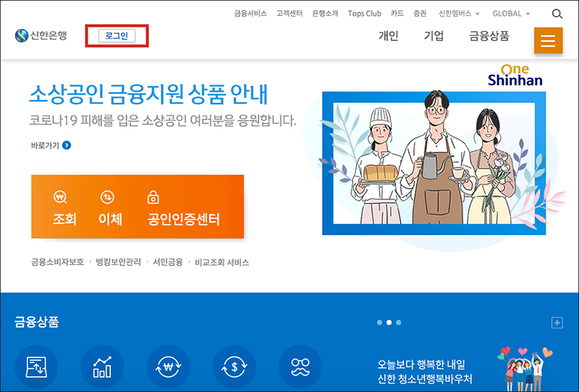This screenshot has height=392, width=579.
Task: Click the Shinhan Bank logo
Action: [x=41, y=35]
